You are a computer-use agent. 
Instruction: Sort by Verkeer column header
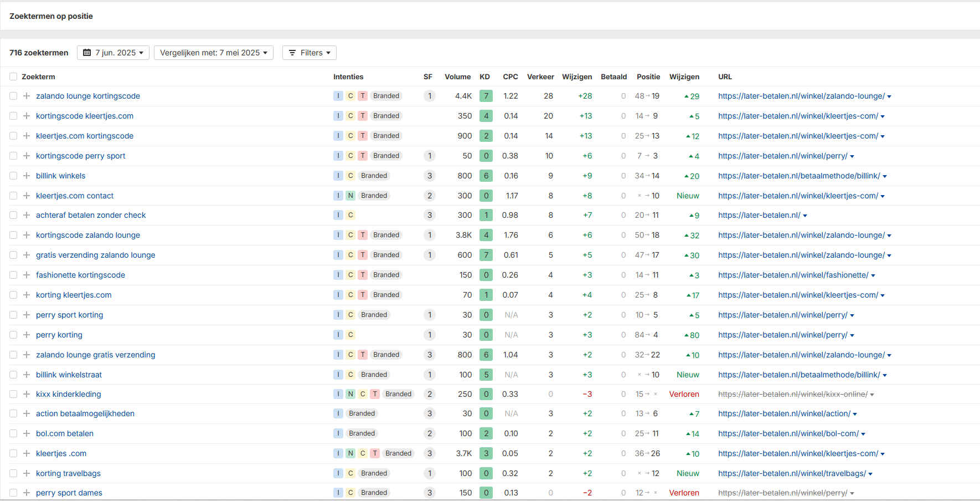coord(540,77)
